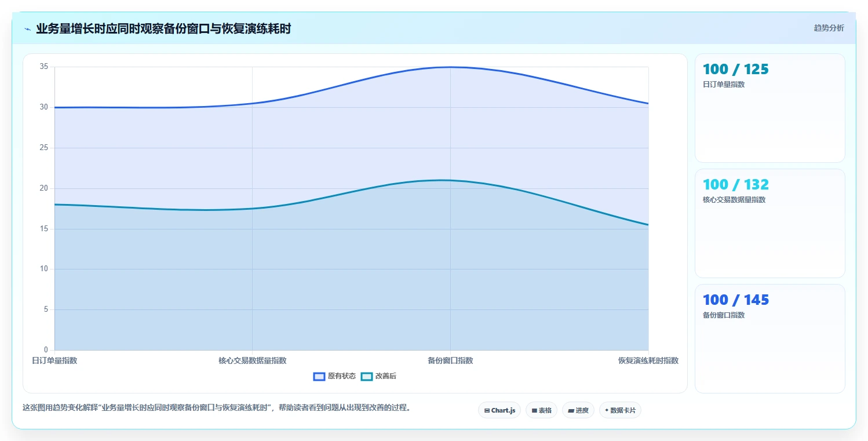Toggle 原有状态 legend swatch
868x441 pixels.
point(319,377)
